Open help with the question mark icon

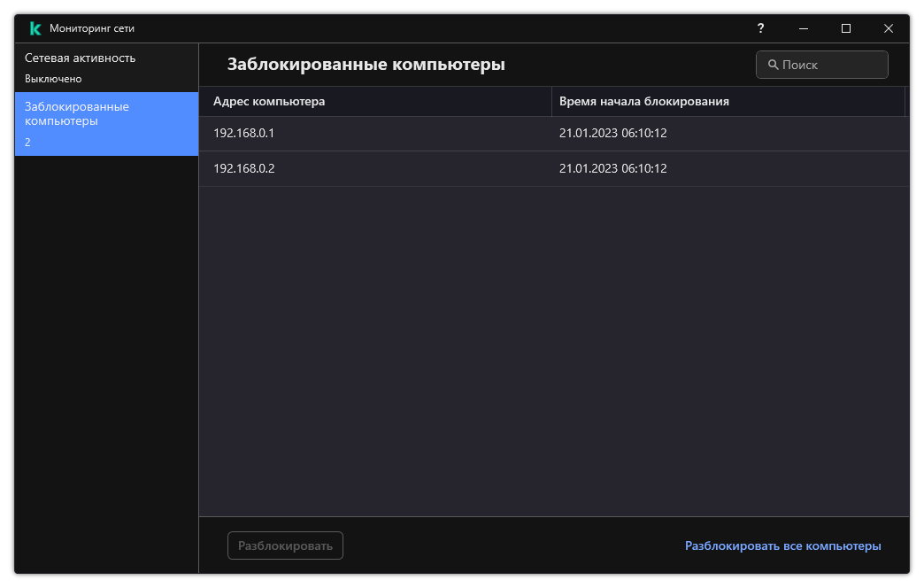(x=760, y=28)
